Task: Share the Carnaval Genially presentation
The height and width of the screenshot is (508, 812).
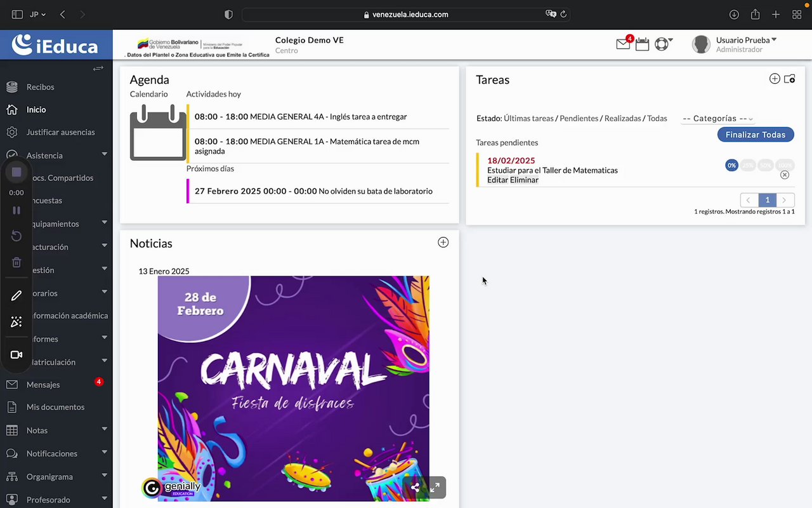Action: tap(415, 488)
